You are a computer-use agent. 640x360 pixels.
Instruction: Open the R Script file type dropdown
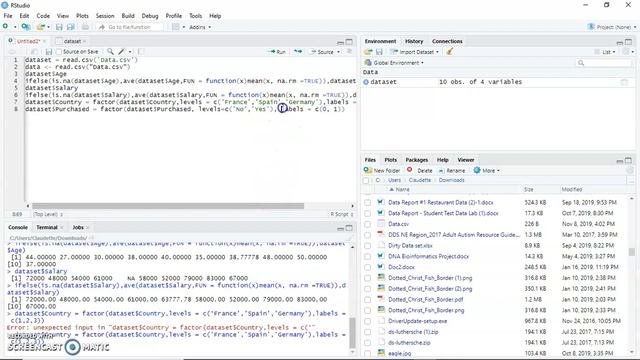pos(342,214)
